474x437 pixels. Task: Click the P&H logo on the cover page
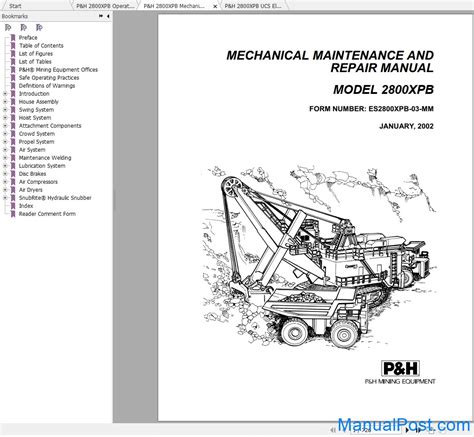400,368
